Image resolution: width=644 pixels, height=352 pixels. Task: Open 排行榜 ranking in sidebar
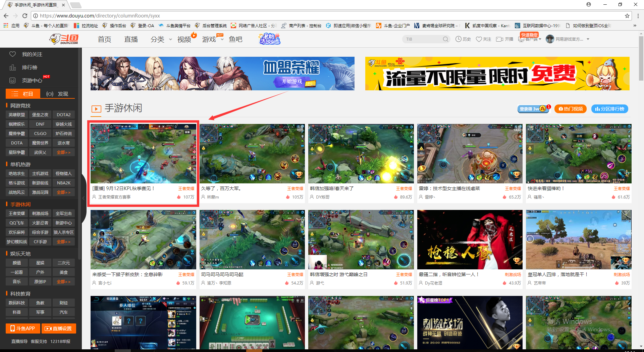[30, 68]
